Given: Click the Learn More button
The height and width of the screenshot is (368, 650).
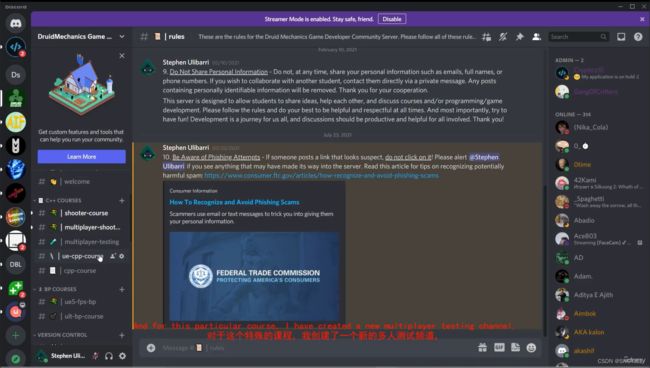Looking at the screenshot, I should [x=82, y=157].
